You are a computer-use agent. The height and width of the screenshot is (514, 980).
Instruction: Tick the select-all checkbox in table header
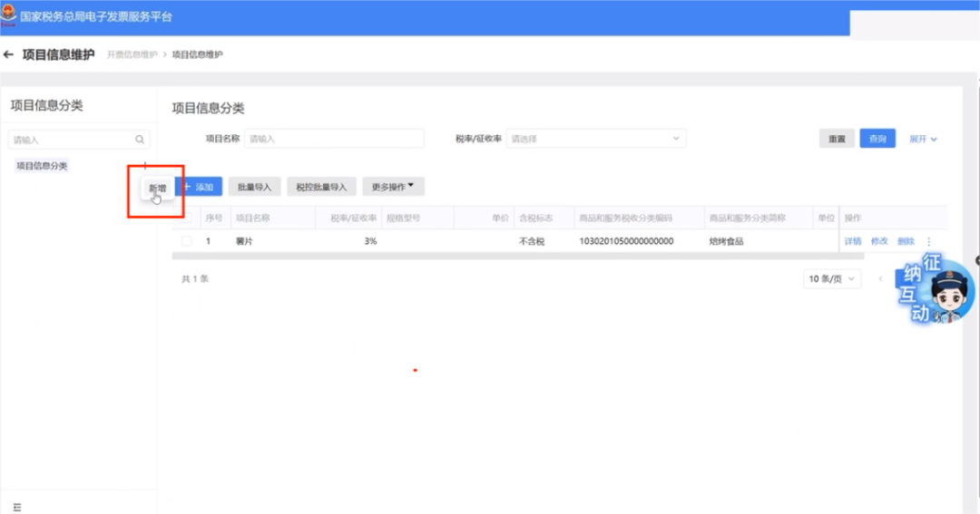[186, 218]
